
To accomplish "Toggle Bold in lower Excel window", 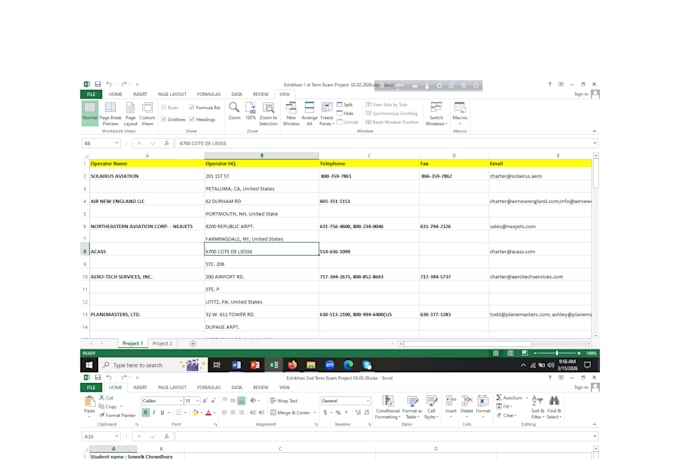I will [146, 413].
